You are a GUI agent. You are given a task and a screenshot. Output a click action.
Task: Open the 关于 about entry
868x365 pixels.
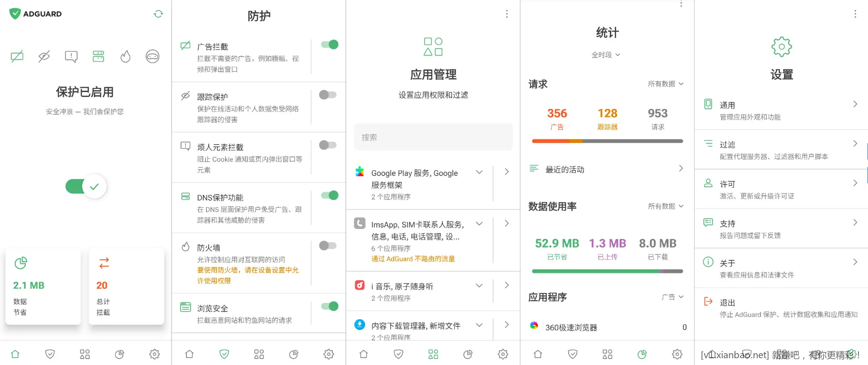(781, 268)
